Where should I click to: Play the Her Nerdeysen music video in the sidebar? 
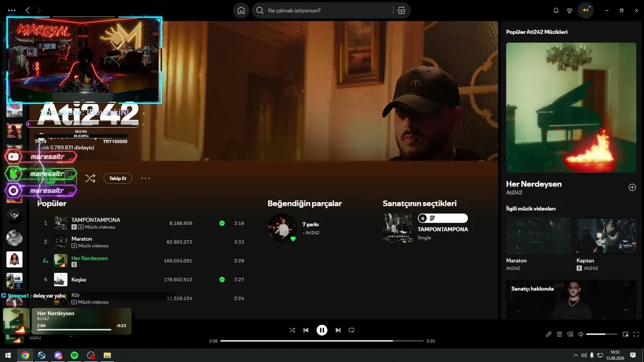point(571,108)
